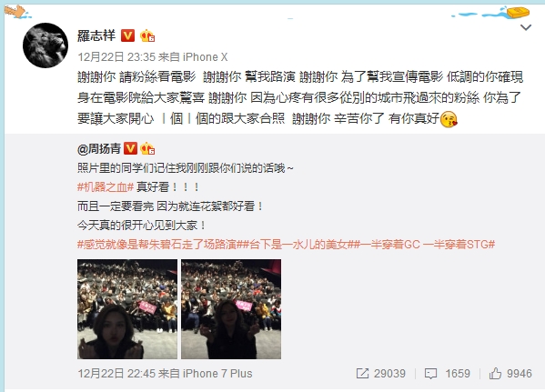Click the crown membership icon next to @周扬青
Viewport: 545px width, 392px height.
(x=147, y=148)
